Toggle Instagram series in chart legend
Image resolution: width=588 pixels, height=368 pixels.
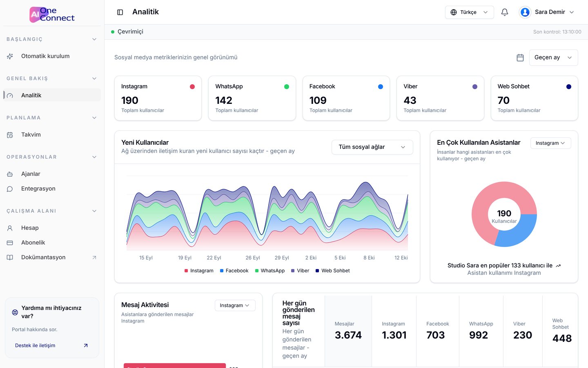click(199, 271)
